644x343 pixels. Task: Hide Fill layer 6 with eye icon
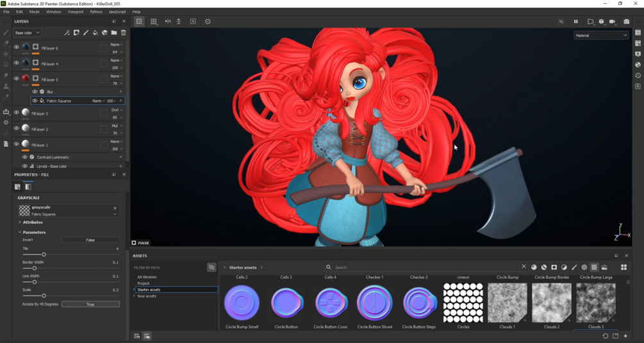[17, 47]
